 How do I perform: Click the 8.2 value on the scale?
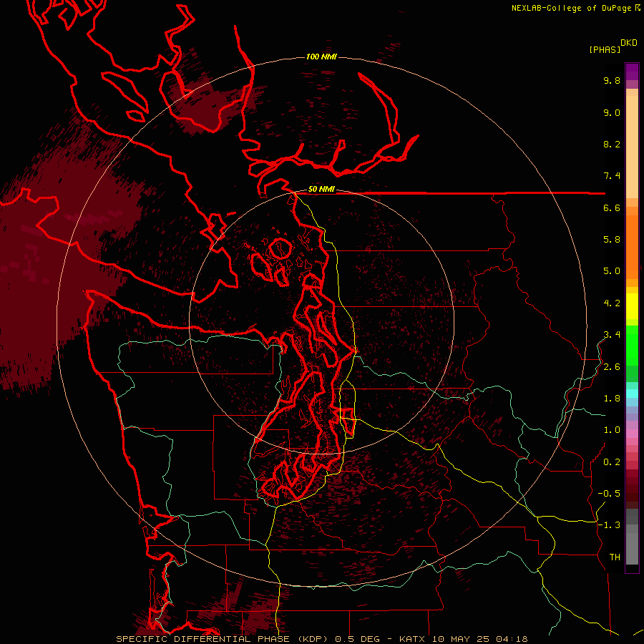[x=612, y=144]
